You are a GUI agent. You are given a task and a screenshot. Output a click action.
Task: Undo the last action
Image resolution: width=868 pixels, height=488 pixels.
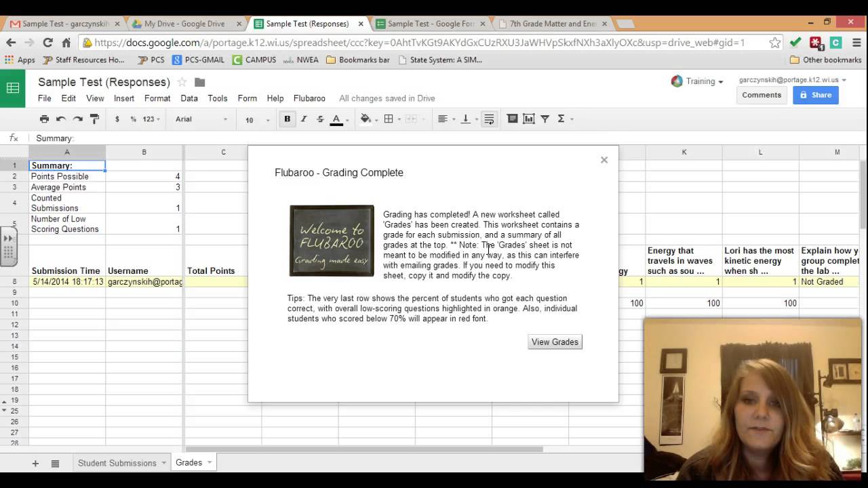click(x=61, y=119)
